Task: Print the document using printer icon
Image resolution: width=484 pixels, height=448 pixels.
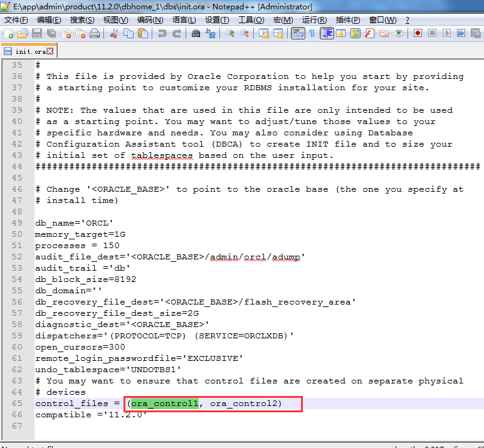Action: 95,33
